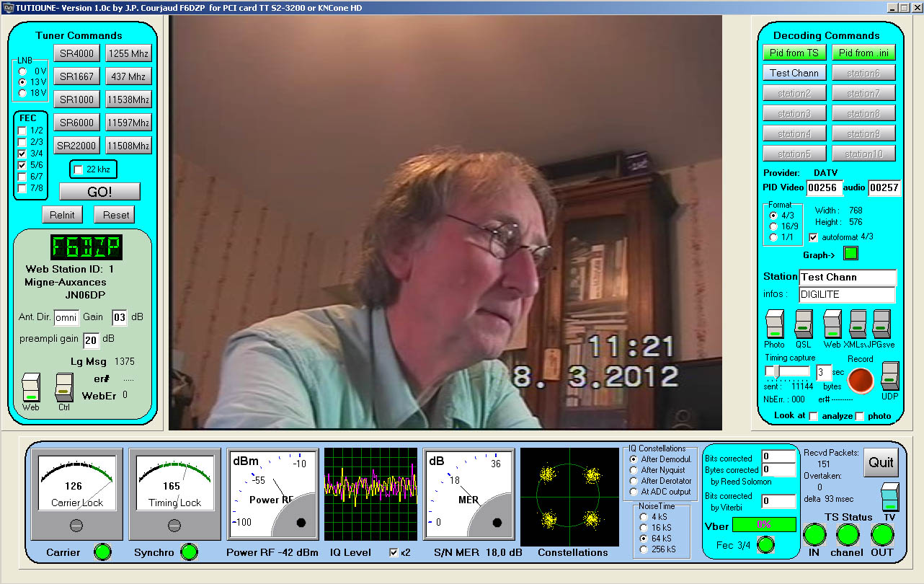
Task: Click the MER dB gauge
Action: (468, 495)
